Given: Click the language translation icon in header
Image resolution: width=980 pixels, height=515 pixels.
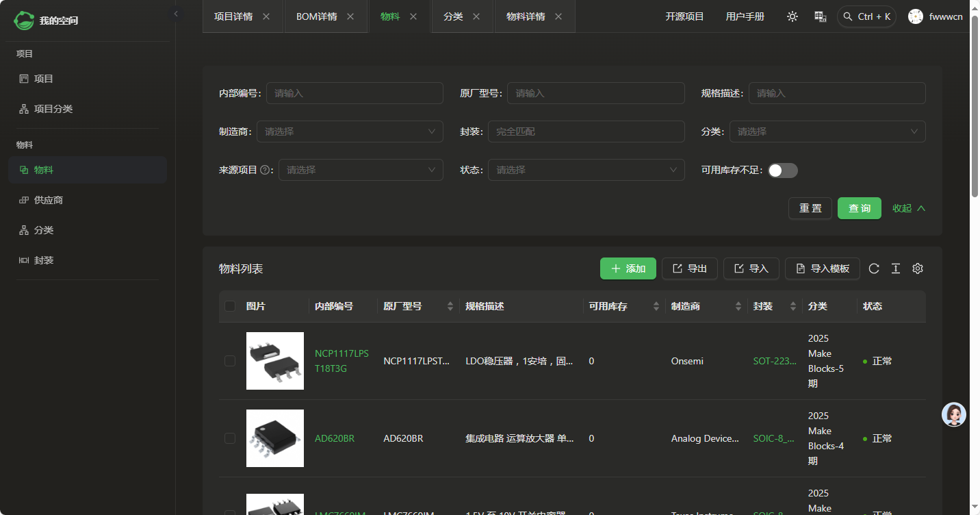Looking at the screenshot, I should tap(820, 16).
